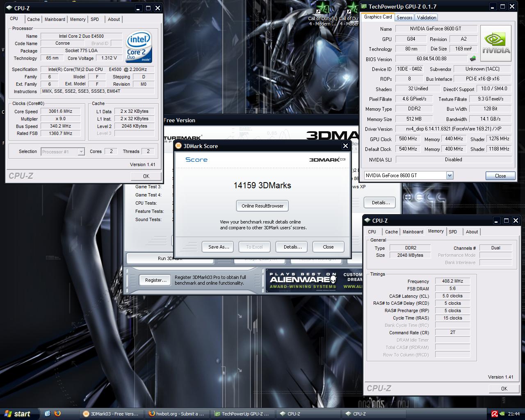Click Save As... in 3DMark Score dialog
The width and height of the screenshot is (525, 420).
[218, 247]
